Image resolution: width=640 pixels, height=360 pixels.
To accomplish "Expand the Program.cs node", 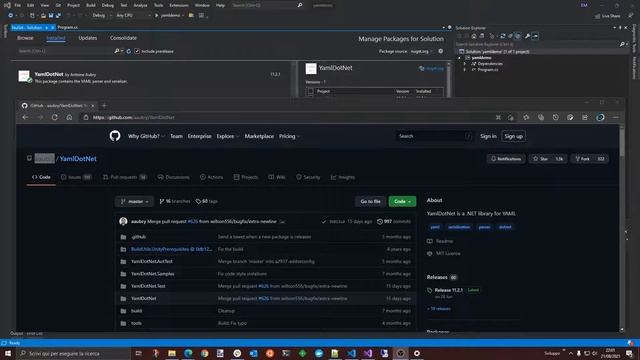I will click(465, 70).
